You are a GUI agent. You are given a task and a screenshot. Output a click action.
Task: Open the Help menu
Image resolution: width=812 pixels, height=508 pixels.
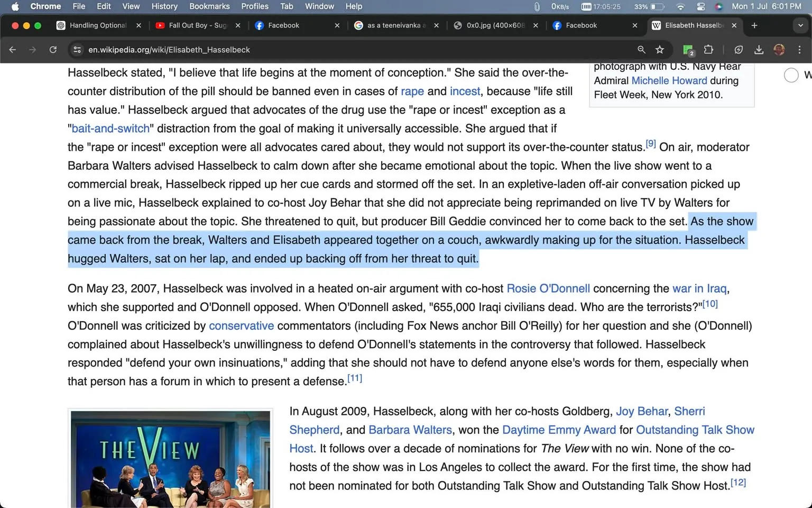(354, 6)
